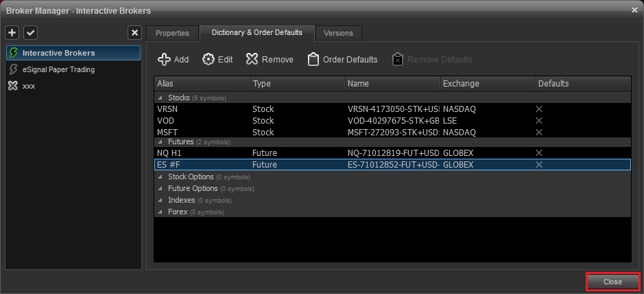Click the eSignal Paper Trading icon
The height and width of the screenshot is (294, 644).
[14, 69]
